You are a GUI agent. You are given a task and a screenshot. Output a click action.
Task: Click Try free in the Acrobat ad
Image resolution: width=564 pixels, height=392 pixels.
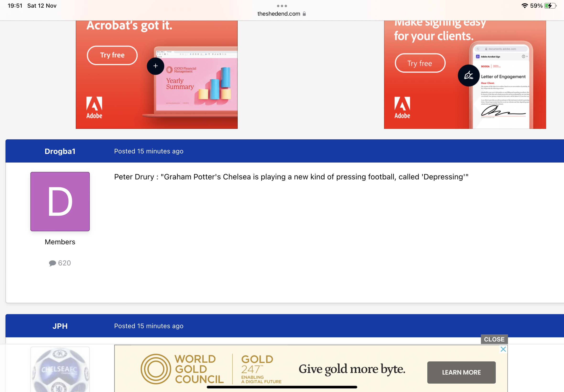[x=112, y=55]
